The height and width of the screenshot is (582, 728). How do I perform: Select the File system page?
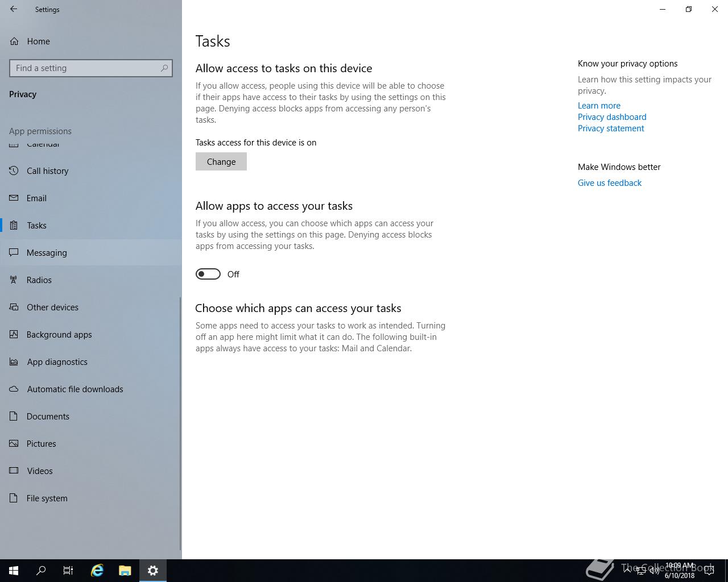point(91,498)
